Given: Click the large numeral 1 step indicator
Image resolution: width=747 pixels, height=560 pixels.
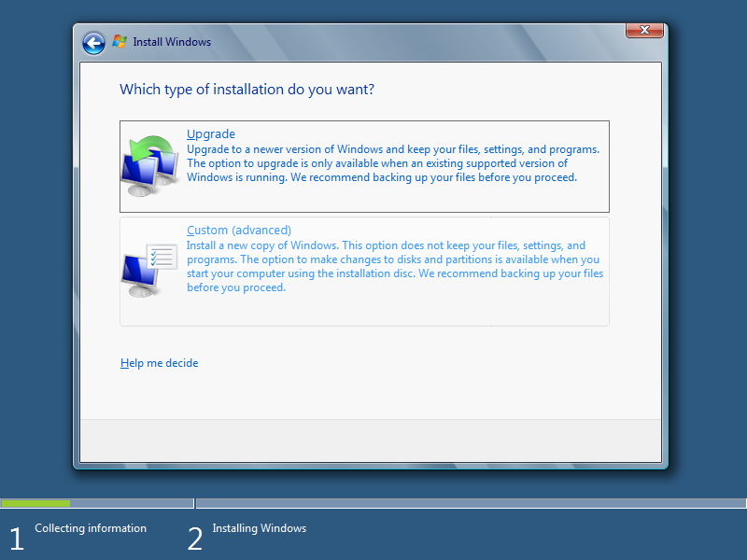Looking at the screenshot, I should pyautogui.click(x=16, y=539).
